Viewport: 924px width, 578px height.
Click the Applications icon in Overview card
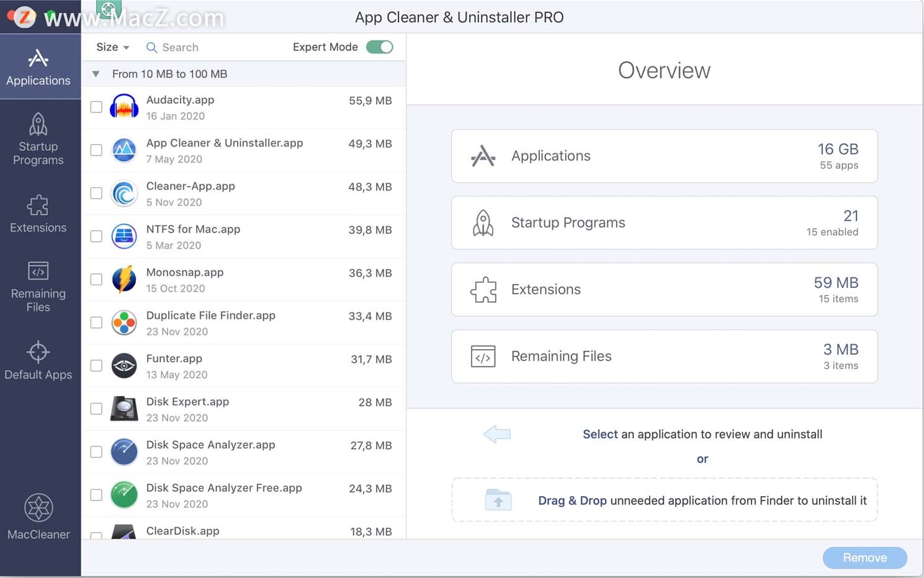coord(483,156)
